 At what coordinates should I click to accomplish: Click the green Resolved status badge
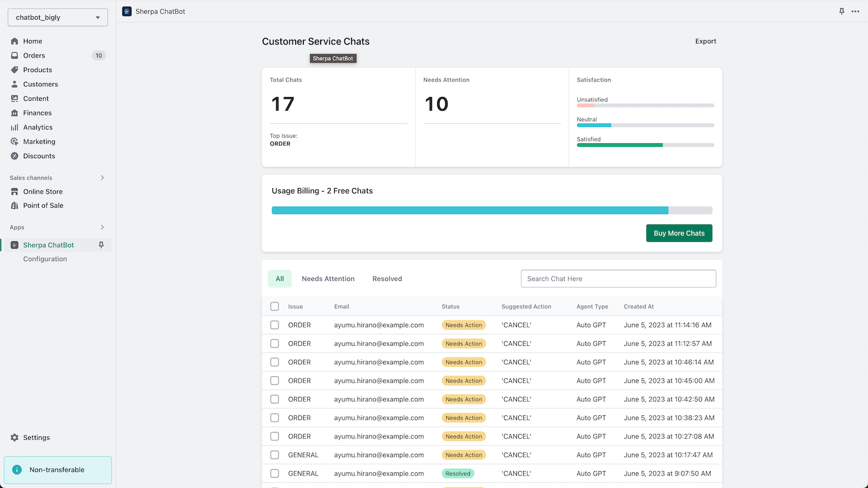pos(458,473)
